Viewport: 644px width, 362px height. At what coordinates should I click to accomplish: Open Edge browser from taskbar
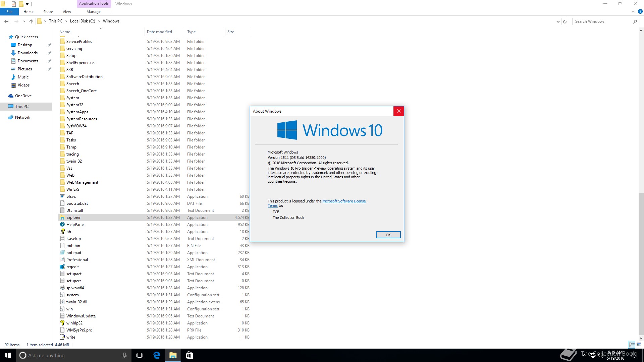click(x=157, y=355)
